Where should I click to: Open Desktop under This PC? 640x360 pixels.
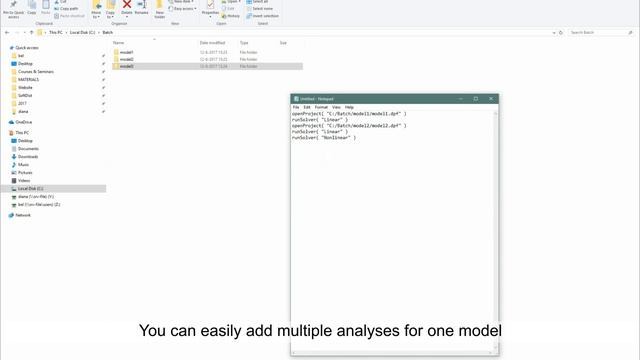[x=25, y=141]
